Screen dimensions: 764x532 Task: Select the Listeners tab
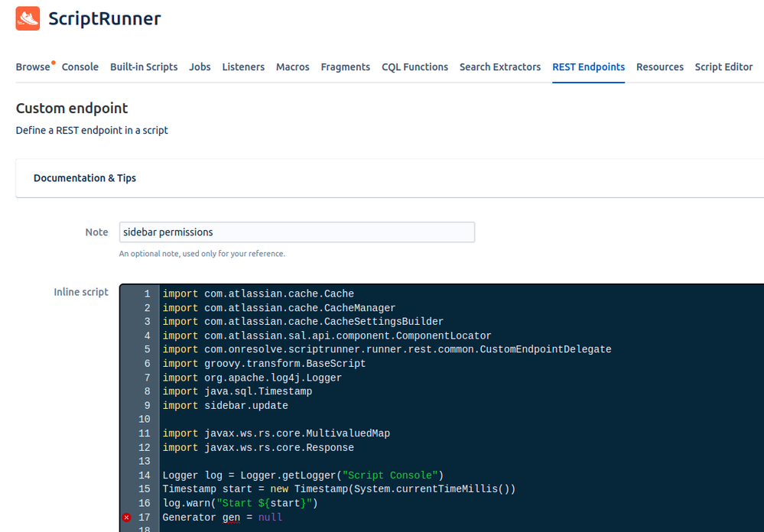243,66
